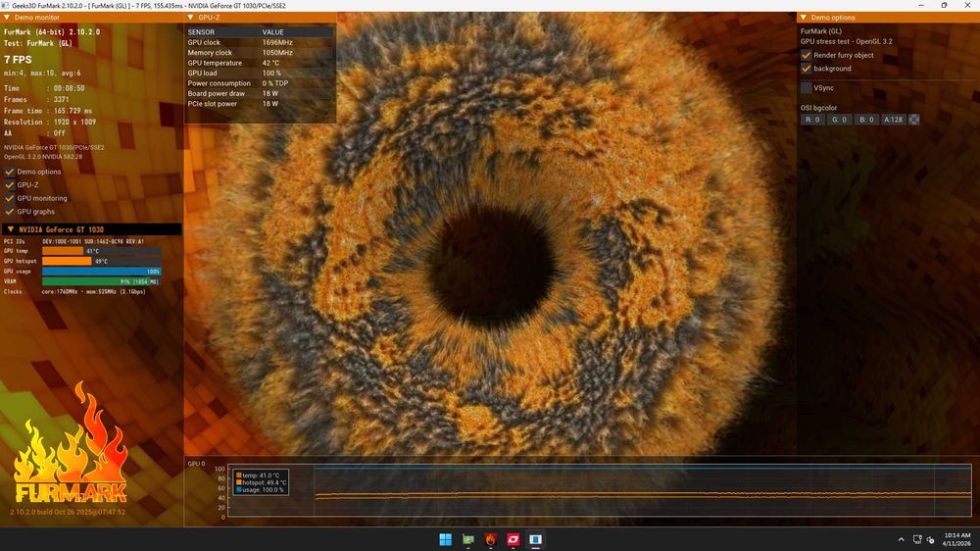Screen dimensions: 980x551
Task: Collapse the GPU-Z panel
Action: [191, 18]
